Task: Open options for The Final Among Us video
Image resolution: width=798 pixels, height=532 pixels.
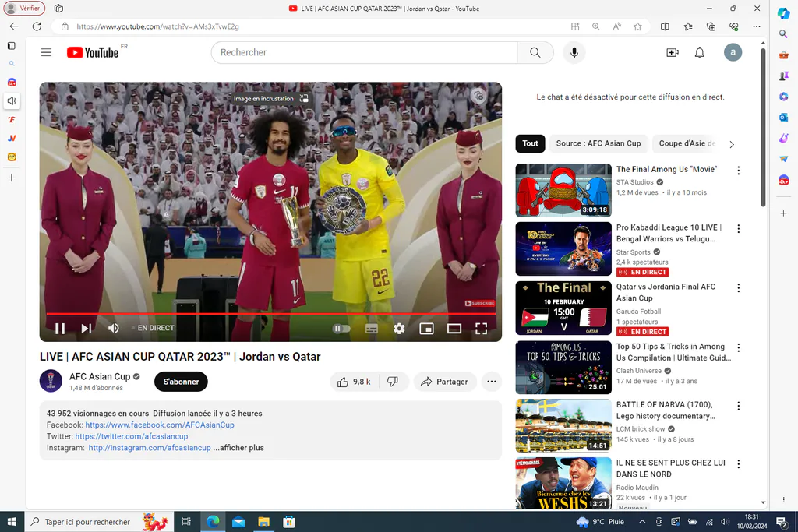Action: tap(739, 171)
